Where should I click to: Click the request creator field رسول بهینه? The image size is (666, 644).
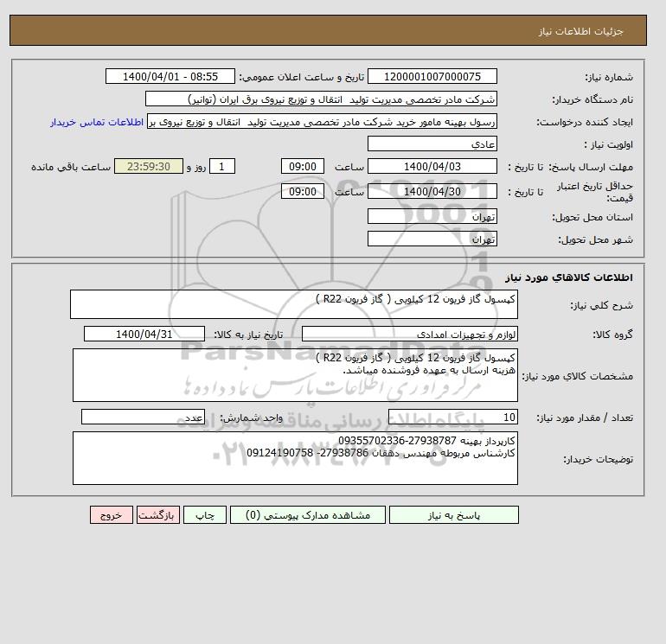[x=322, y=121]
